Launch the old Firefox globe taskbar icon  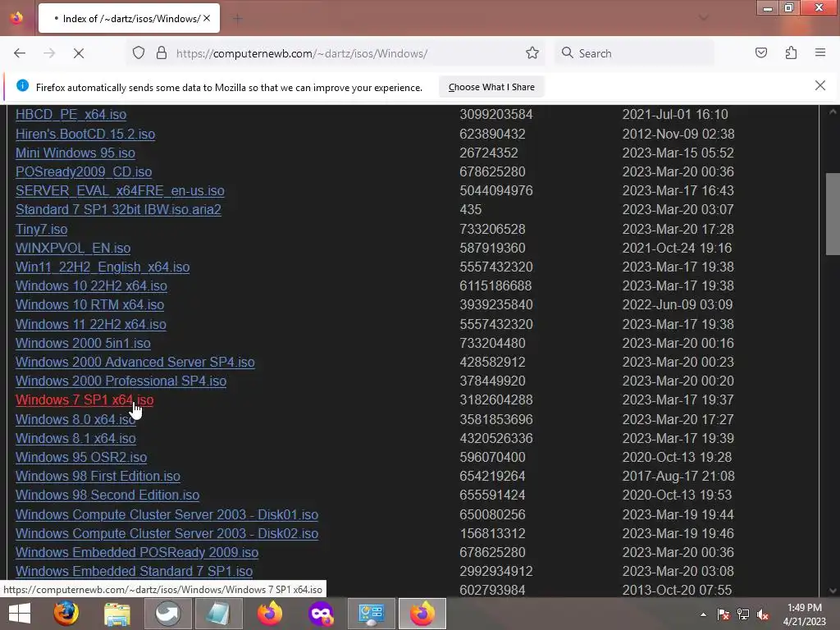[66, 614]
